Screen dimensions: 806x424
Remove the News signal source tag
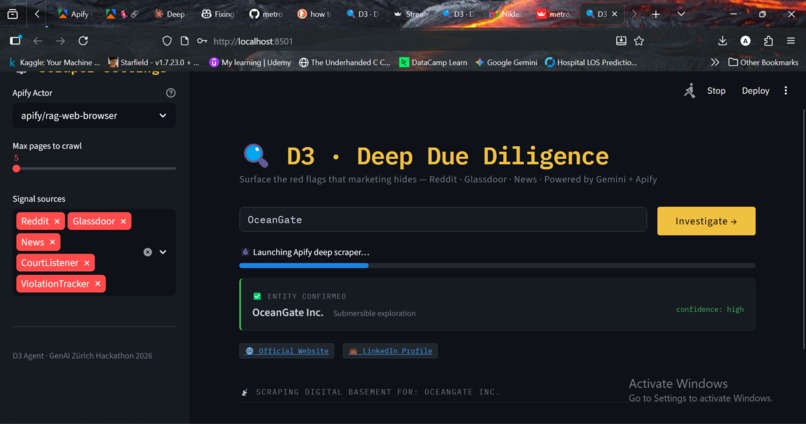52,242
